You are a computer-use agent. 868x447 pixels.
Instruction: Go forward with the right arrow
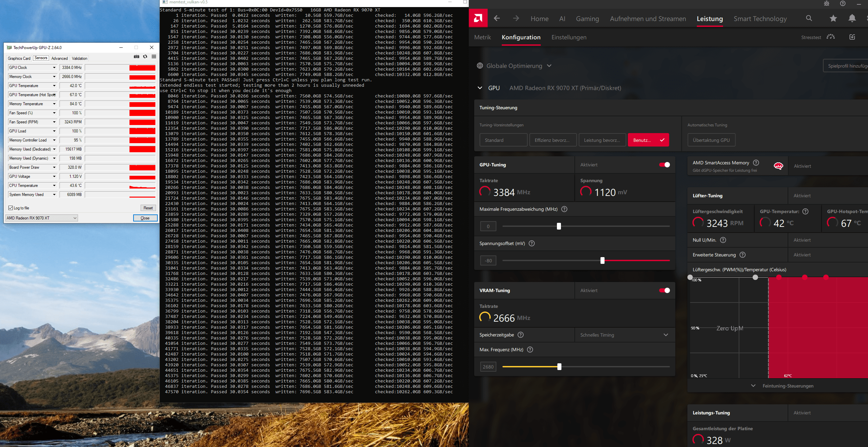tap(516, 18)
